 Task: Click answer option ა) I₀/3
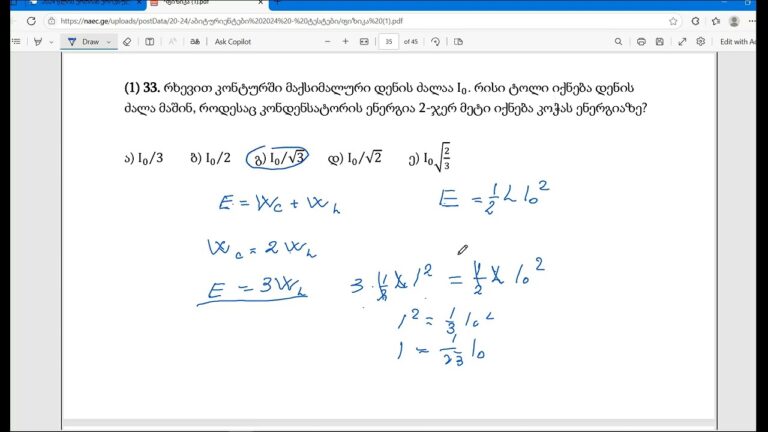[144, 158]
